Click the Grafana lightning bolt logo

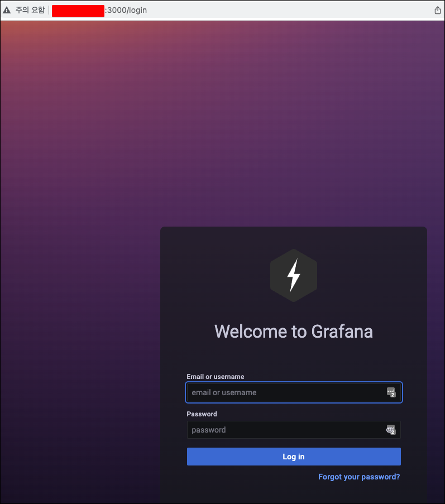point(294,276)
